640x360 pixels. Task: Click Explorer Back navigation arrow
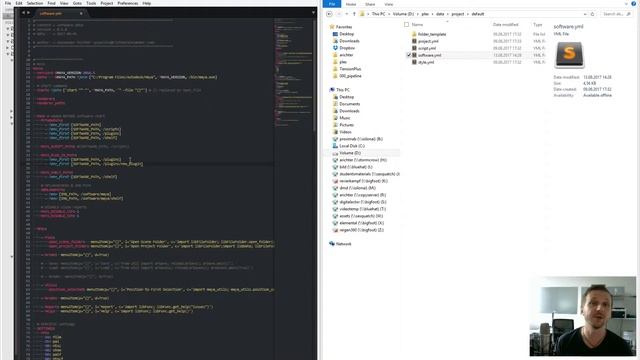(329, 14)
